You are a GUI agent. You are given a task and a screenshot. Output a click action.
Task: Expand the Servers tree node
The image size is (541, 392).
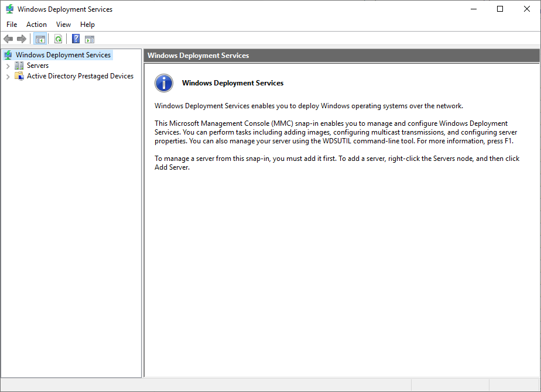click(8, 66)
